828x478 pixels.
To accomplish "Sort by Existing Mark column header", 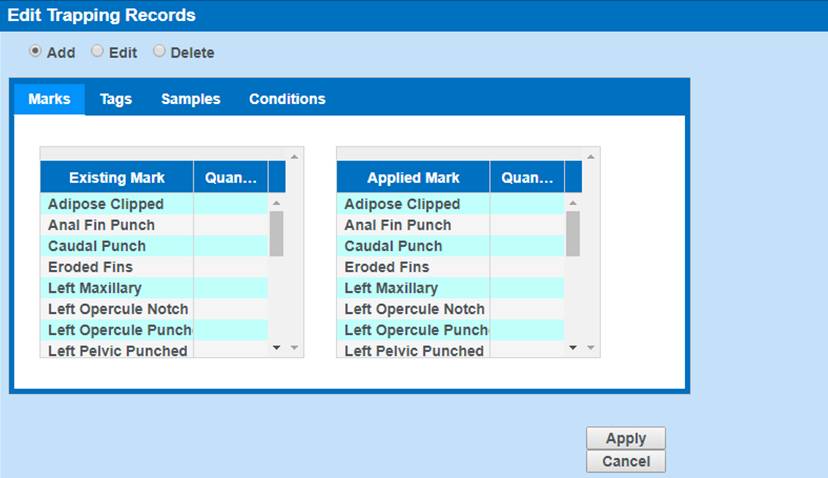I will tap(117, 177).
